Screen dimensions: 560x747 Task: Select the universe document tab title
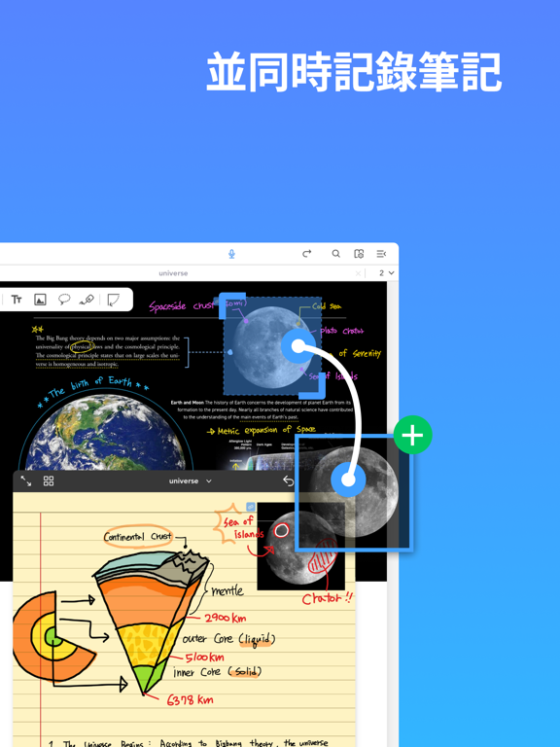[173, 273]
